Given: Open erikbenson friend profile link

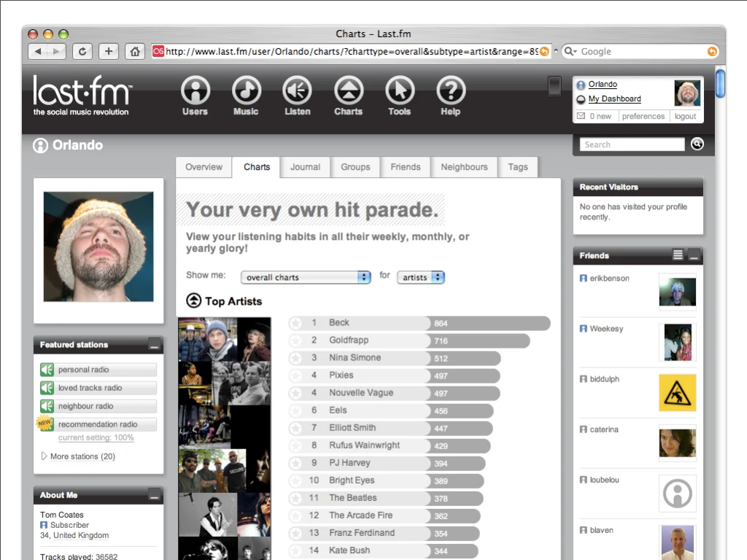Looking at the screenshot, I should (x=609, y=278).
